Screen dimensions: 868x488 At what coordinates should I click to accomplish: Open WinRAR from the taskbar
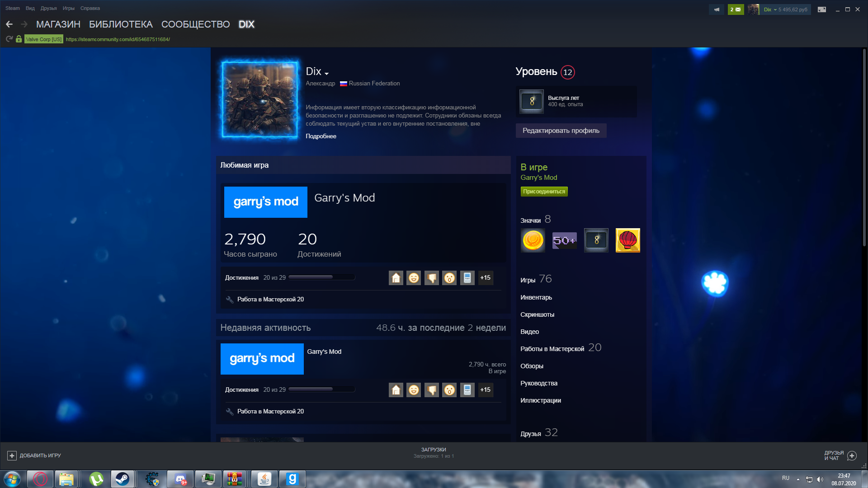coord(235,479)
